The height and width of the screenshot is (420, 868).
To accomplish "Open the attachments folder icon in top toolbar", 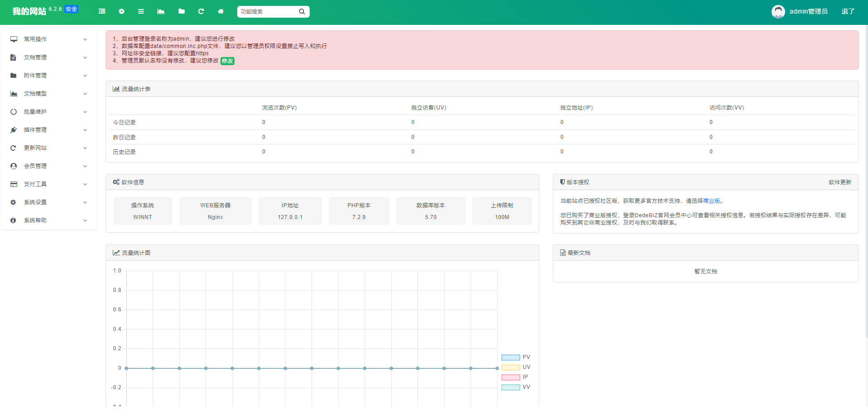I will (x=181, y=11).
